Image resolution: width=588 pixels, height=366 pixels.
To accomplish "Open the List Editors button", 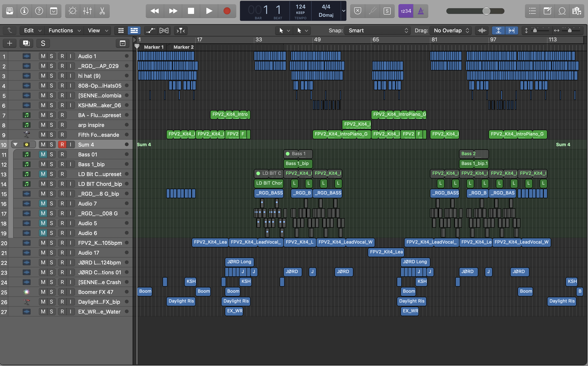I will click(x=532, y=11).
